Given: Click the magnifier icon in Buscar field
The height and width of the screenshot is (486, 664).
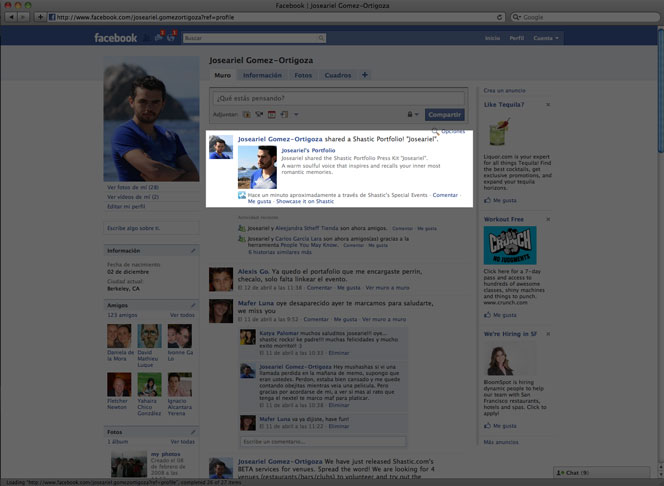Looking at the screenshot, I should pos(321,38).
